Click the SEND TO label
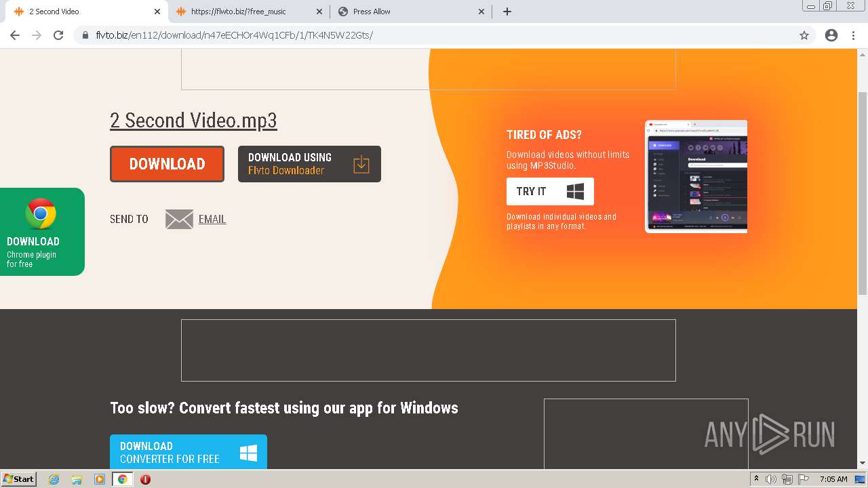This screenshot has width=868, height=488. tap(129, 219)
